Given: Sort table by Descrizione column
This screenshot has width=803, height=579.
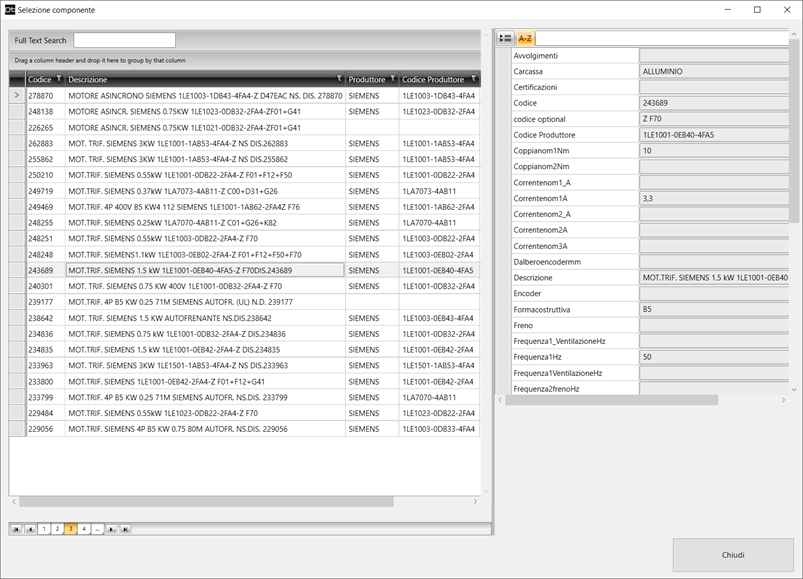Looking at the screenshot, I should click(88, 79).
